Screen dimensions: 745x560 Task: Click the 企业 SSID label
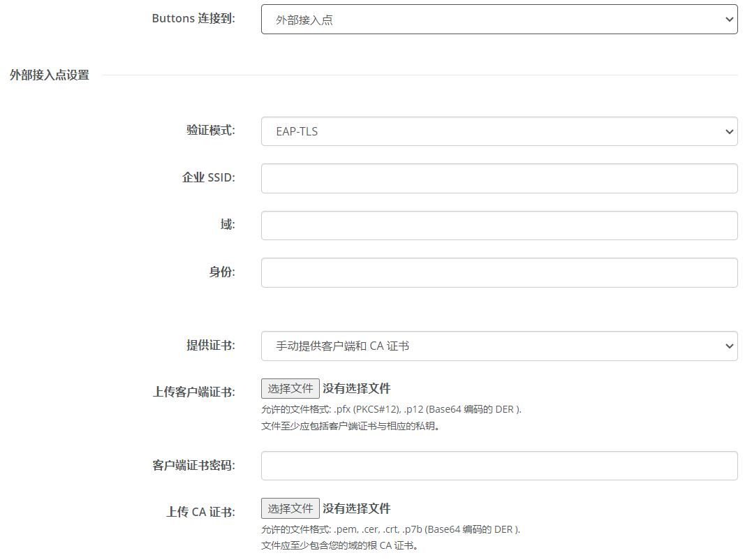[209, 177]
